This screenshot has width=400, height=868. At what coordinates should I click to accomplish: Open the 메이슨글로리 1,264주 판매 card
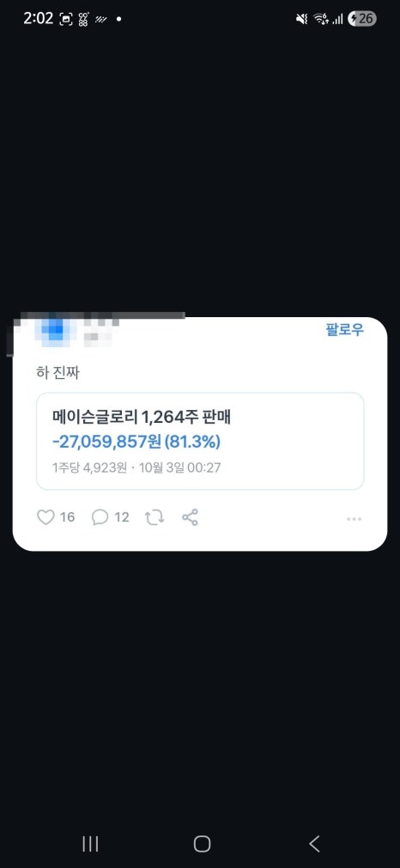(200, 441)
